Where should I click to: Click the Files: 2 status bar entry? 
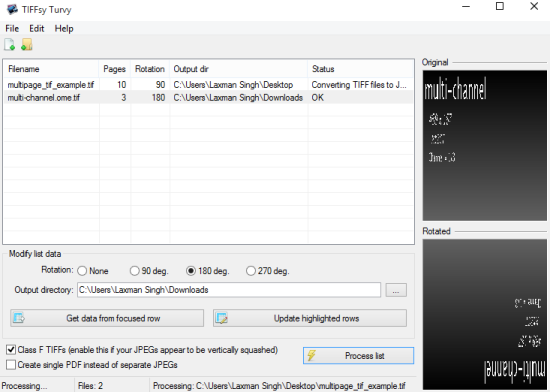click(90, 386)
